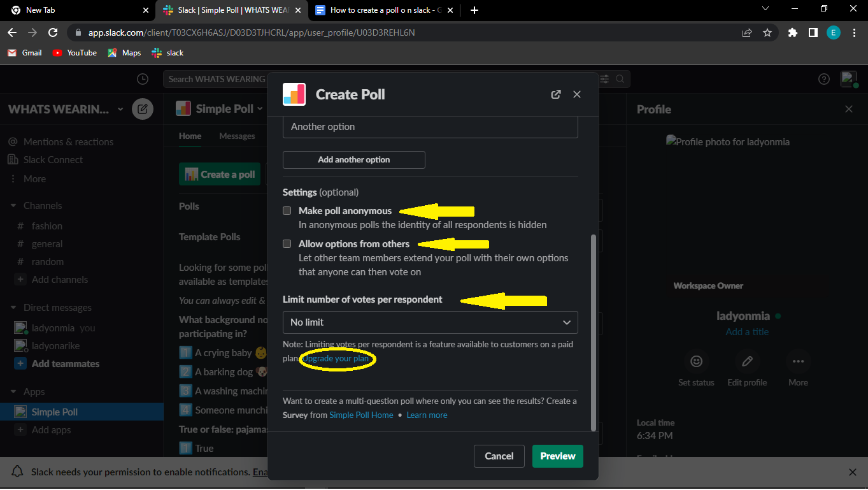Image resolution: width=868 pixels, height=490 pixels.
Task: Switch to the Messages tab
Action: [x=237, y=136]
